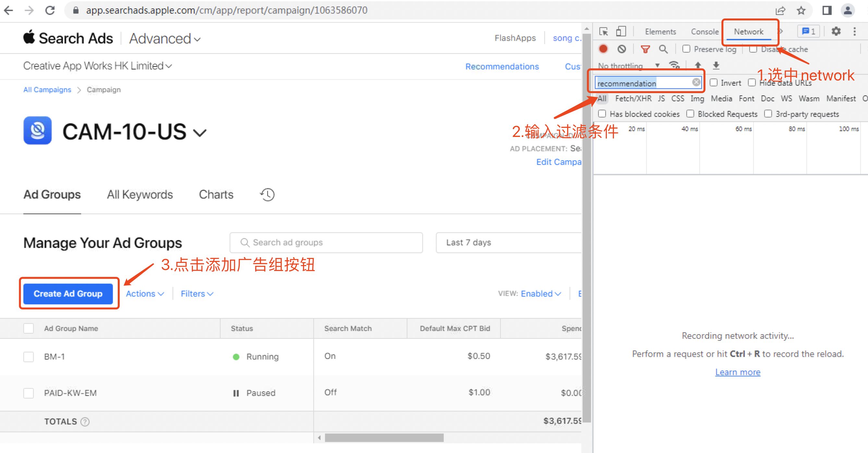Open the DevTools network search magnifier

pos(663,49)
